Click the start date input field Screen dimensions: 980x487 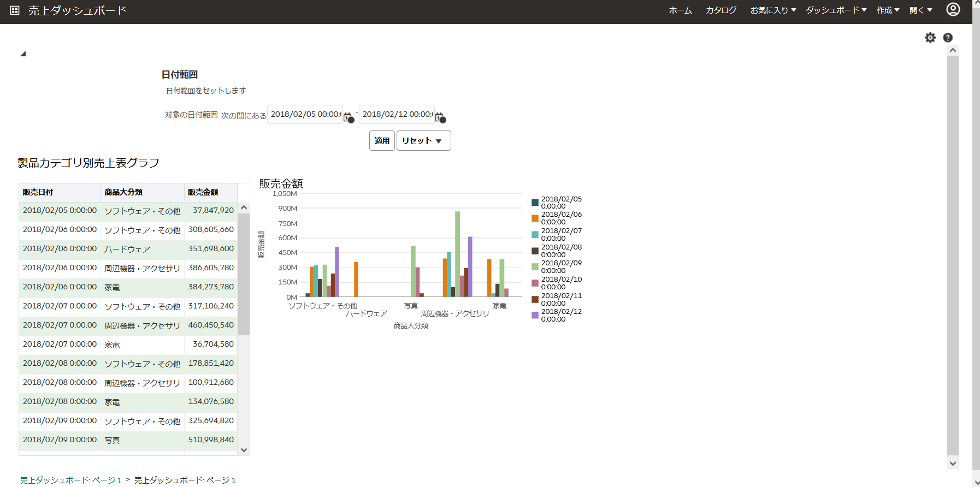(305, 115)
